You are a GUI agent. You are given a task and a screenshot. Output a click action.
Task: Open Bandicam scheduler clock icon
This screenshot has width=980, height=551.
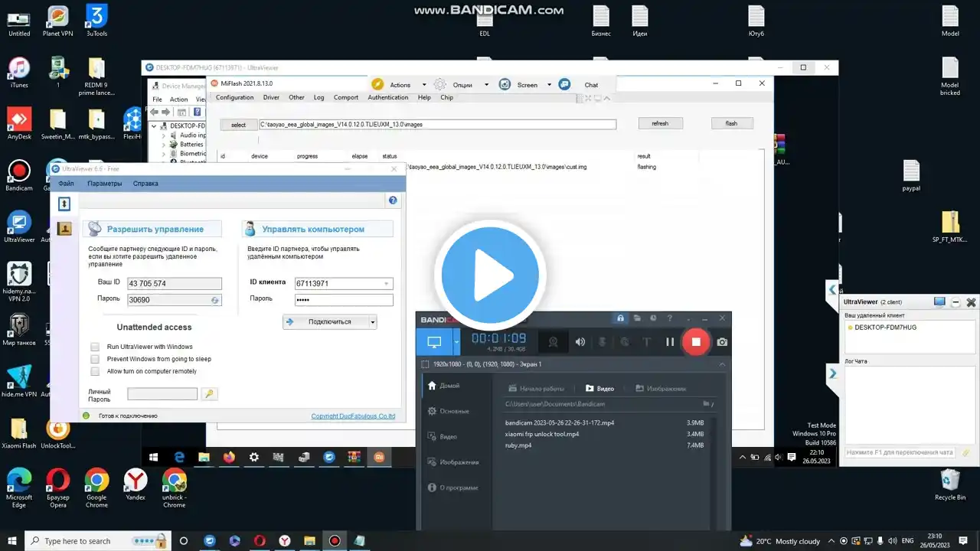click(653, 318)
